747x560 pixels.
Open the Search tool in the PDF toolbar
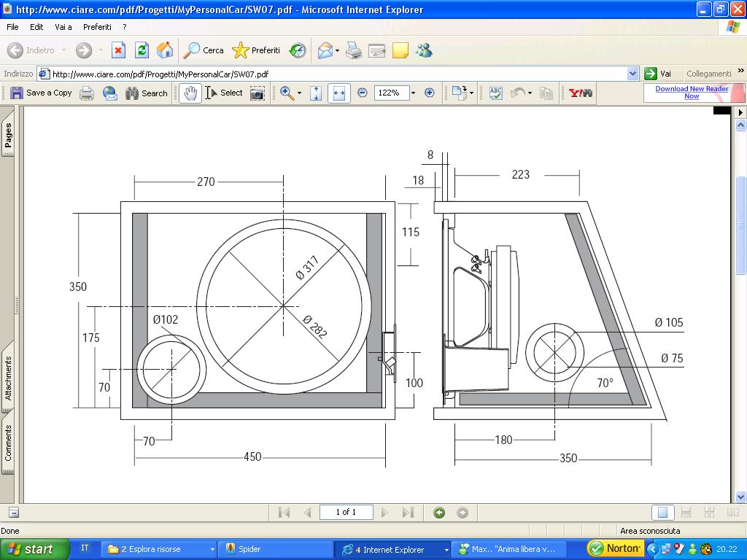coord(146,93)
